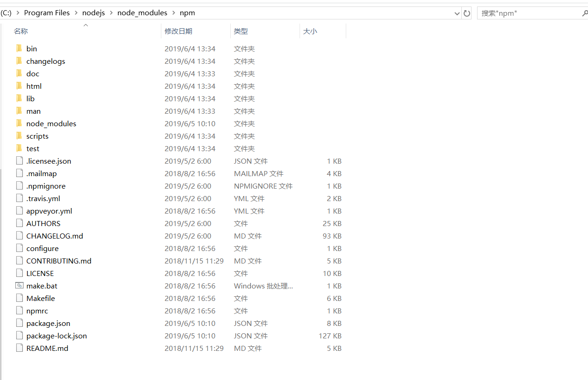Select the AUTHORS file icon
This screenshot has width=588, height=380.
[19, 223]
